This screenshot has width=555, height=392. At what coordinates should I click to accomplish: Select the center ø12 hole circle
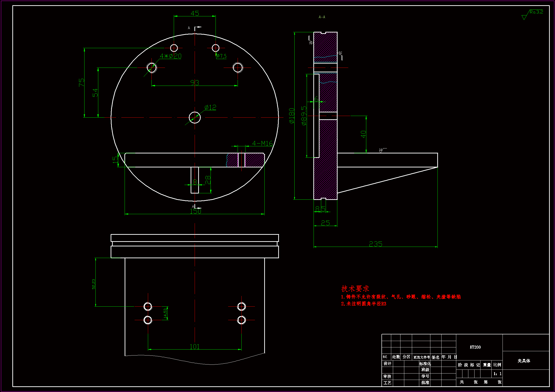[x=195, y=118]
